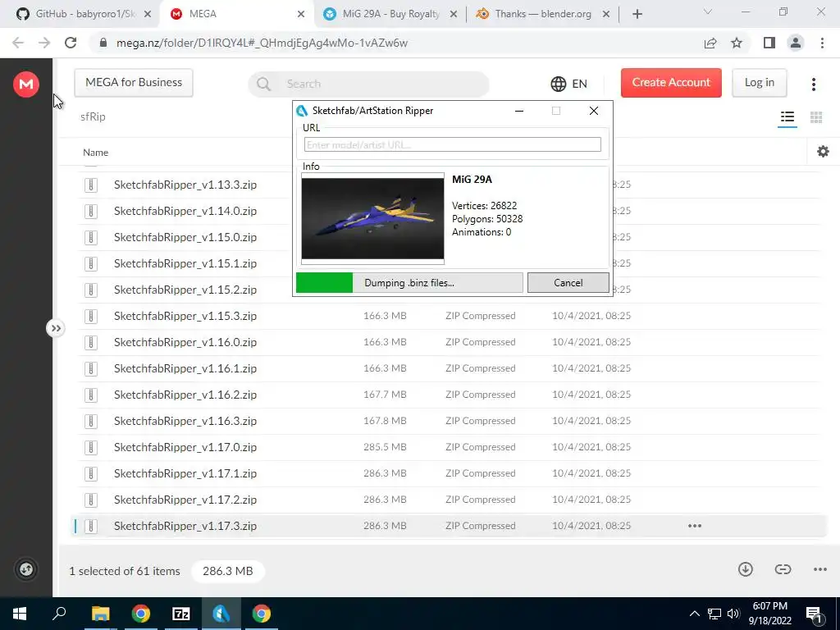Viewport: 840px width, 630px height.
Task: Close the blender.org tab
Action: (x=606, y=15)
